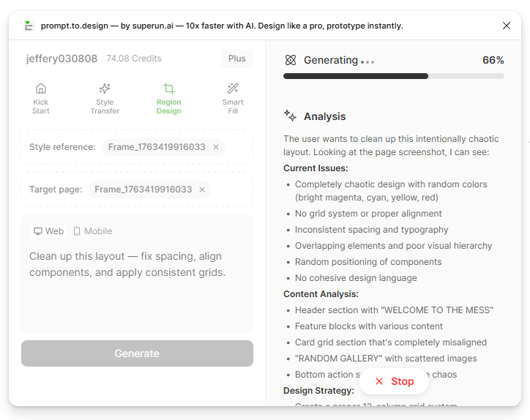Remove the Style reference frame chip
530x420 pixels.
[x=216, y=147]
